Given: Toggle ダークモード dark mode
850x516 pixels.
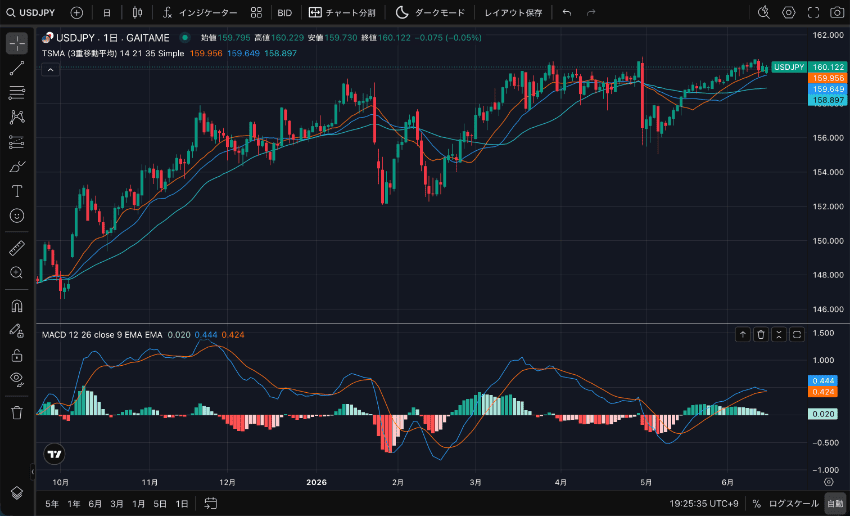Looking at the screenshot, I should coord(430,12).
